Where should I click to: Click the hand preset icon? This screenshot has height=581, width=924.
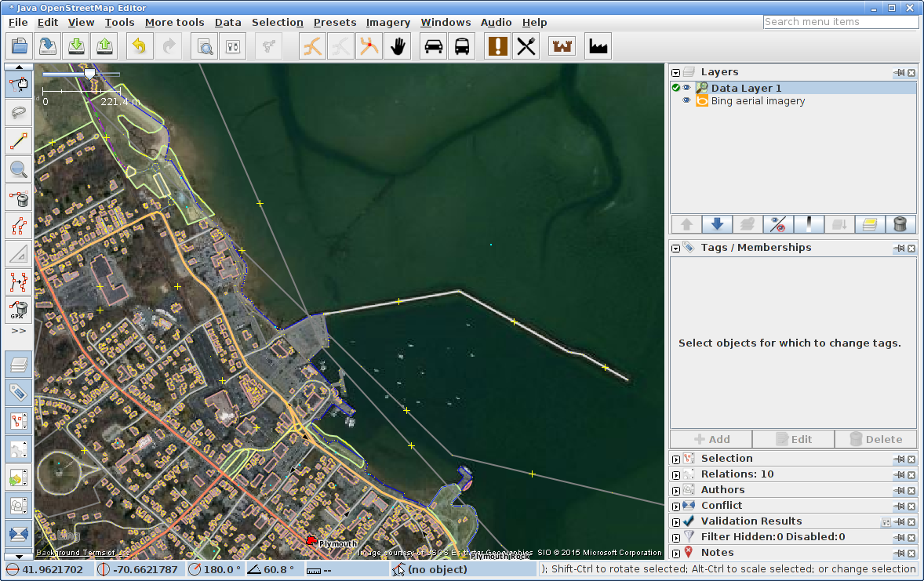[x=398, y=46]
